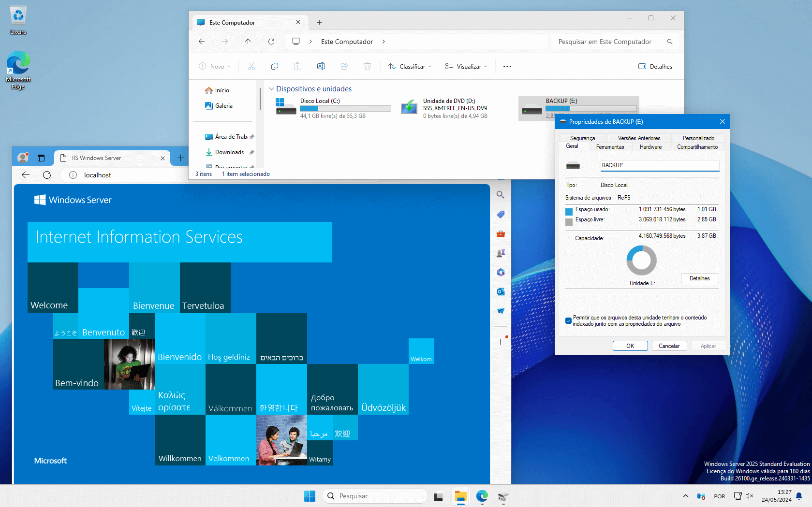Screen dimensions: 812x507
Task: Open the Edge sidebar search icon
Action: (501, 195)
